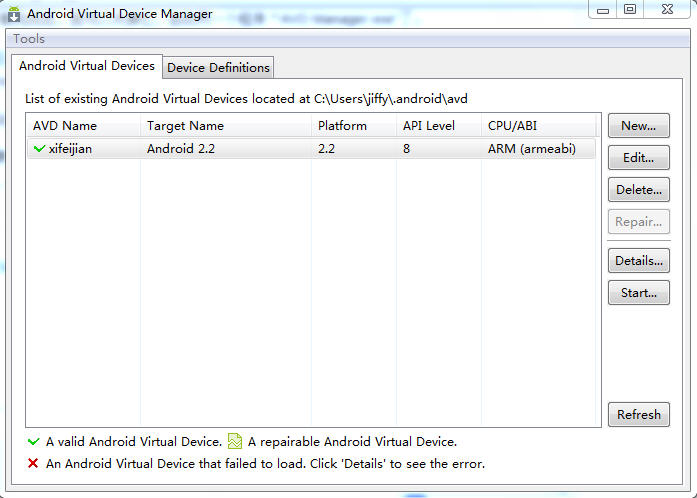
Task: Click the red X failed-load legend icon
Action: pos(33,463)
